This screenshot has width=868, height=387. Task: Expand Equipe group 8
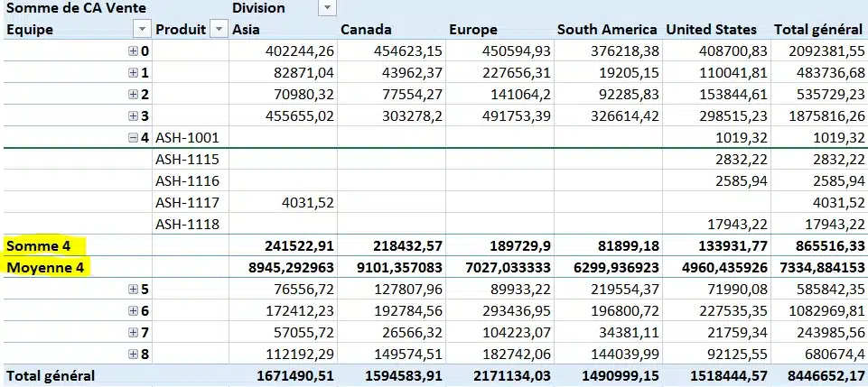click(x=133, y=354)
